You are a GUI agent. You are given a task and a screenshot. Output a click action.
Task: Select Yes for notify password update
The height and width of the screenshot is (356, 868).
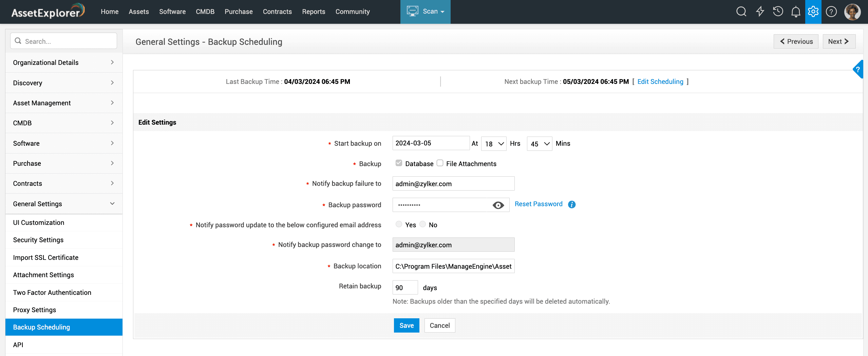click(x=399, y=224)
